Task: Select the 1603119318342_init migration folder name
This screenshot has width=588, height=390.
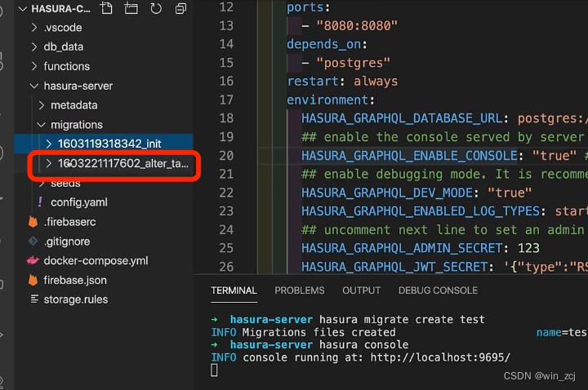Action: (x=109, y=144)
